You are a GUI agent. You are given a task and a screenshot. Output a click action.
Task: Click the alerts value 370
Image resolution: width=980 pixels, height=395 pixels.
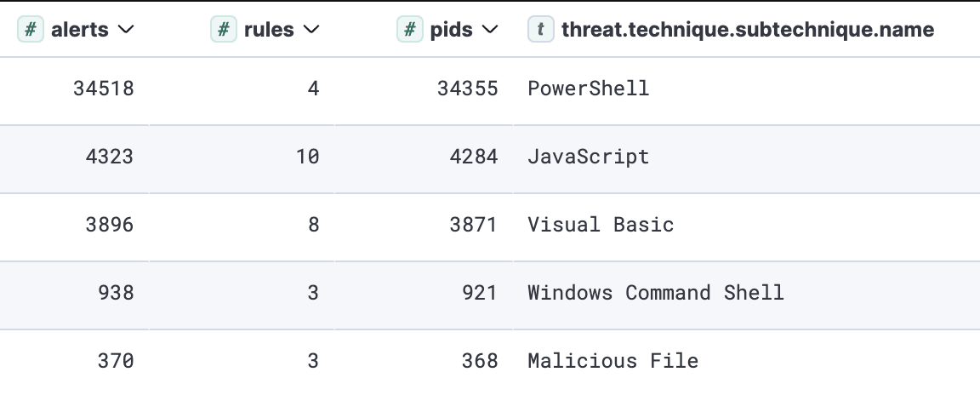[115, 361]
